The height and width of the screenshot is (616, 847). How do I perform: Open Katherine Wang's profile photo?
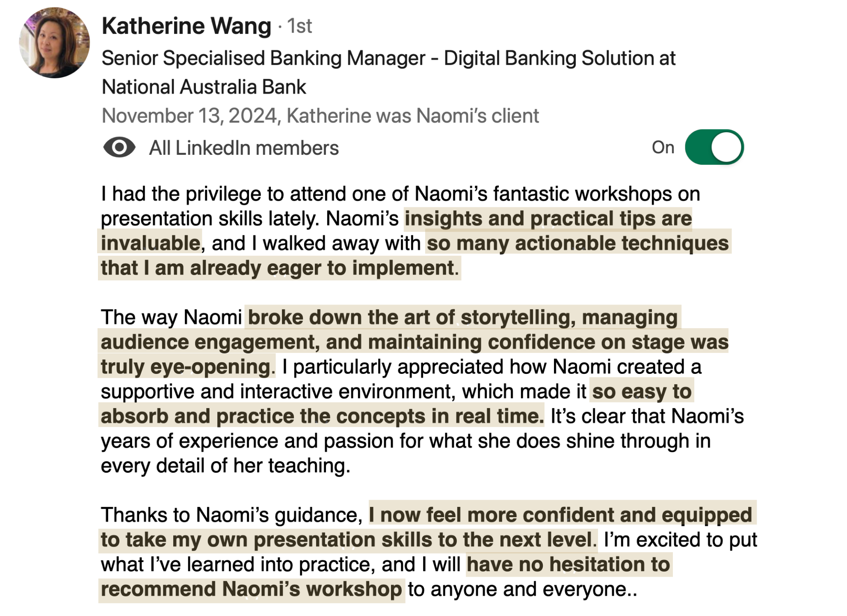54,43
